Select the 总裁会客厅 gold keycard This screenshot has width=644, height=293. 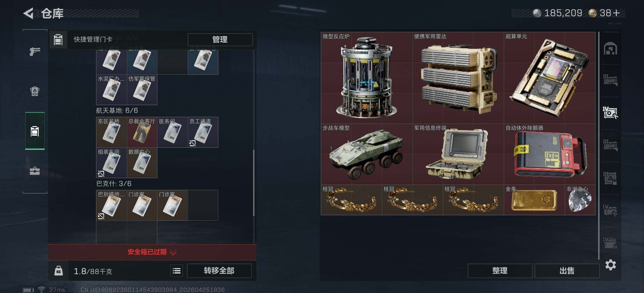pos(142,132)
